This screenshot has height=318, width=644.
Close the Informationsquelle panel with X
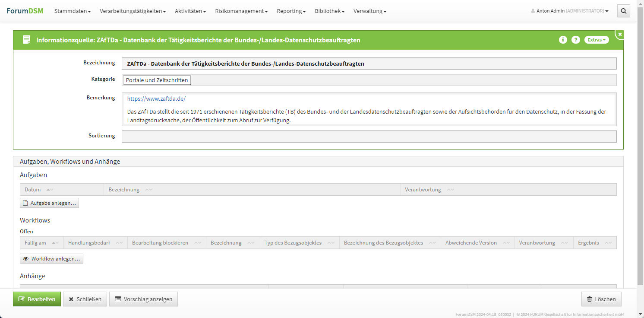point(620,34)
